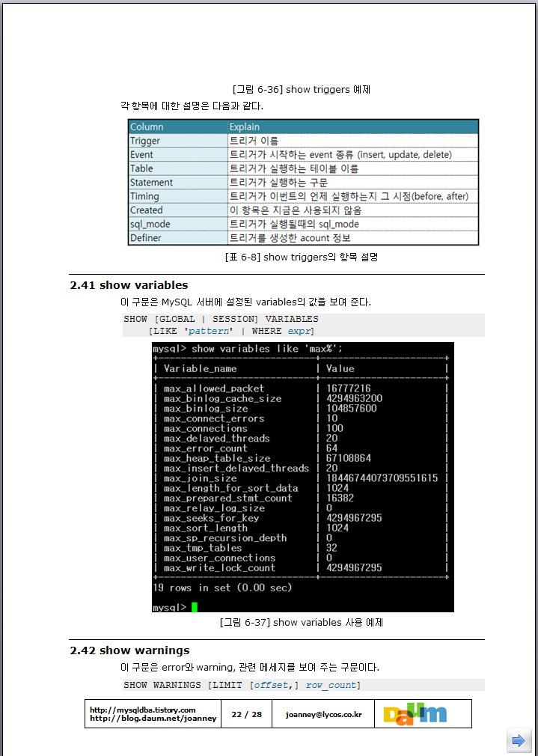
Task: Click the max_prepared_stmt_count row
Action: point(301,498)
